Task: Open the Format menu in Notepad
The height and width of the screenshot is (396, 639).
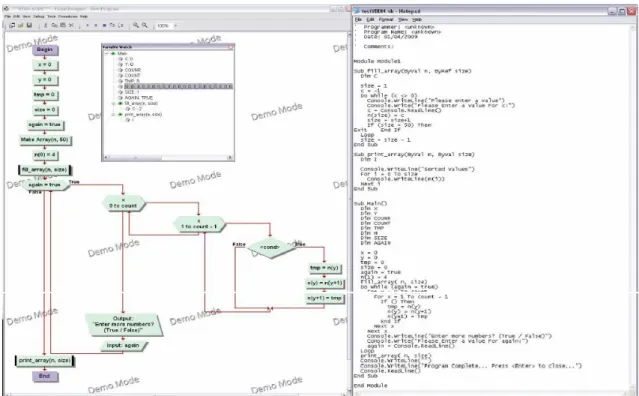Action: (386, 19)
